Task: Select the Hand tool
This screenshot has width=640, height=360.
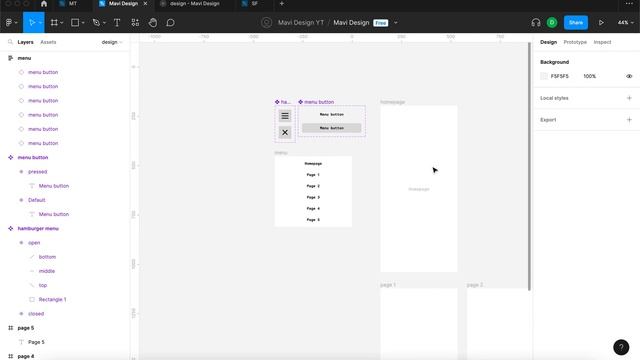Action: click(x=153, y=22)
